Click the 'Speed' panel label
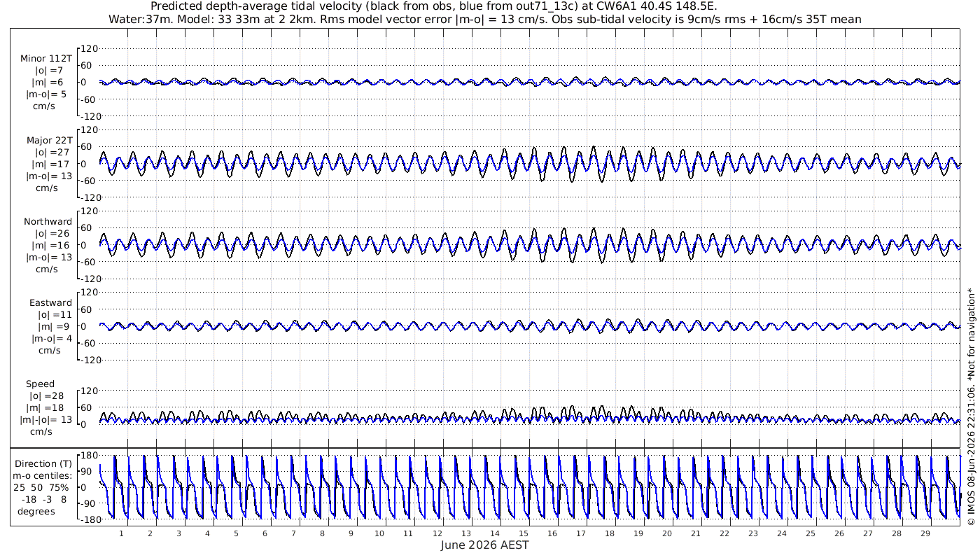 [40, 384]
